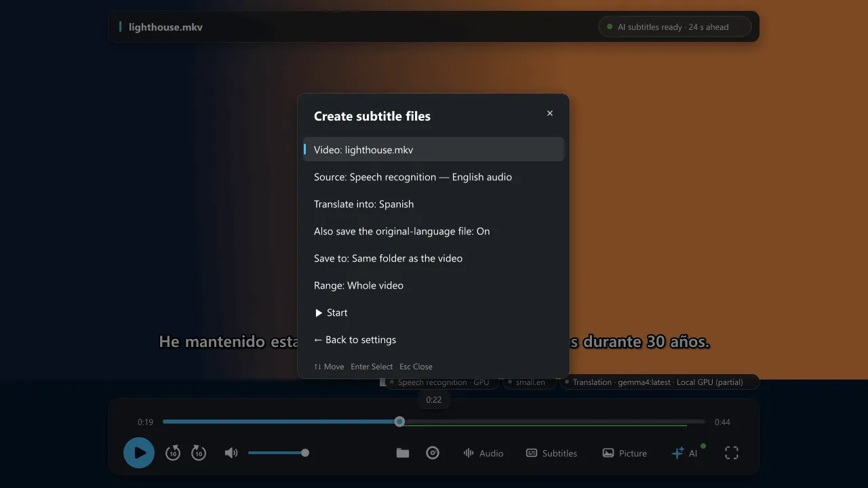Start creating subtitle files
This screenshot has height=488, width=868.
pyautogui.click(x=433, y=312)
